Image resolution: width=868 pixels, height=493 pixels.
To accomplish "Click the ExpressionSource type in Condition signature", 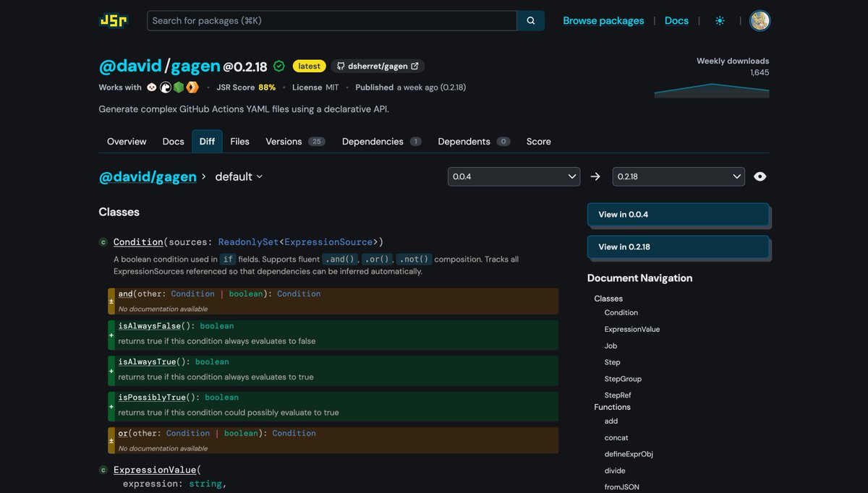I will [x=329, y=242].
